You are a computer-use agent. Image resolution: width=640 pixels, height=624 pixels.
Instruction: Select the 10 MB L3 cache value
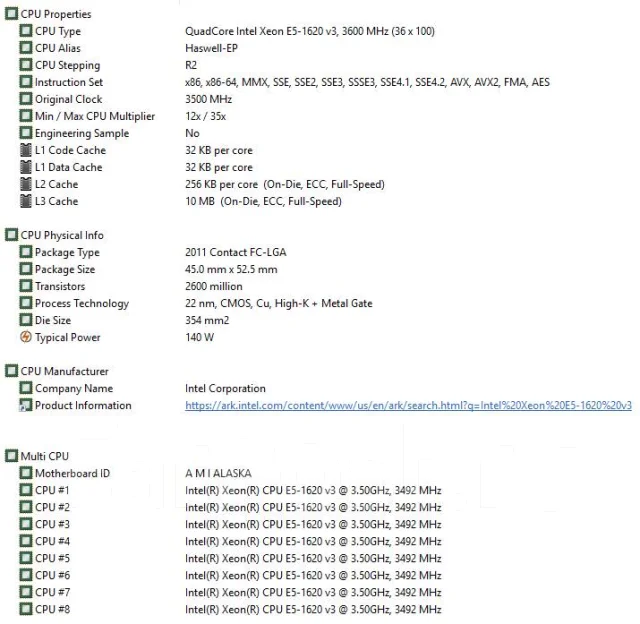pyautogui.click(x=263, y=201)
